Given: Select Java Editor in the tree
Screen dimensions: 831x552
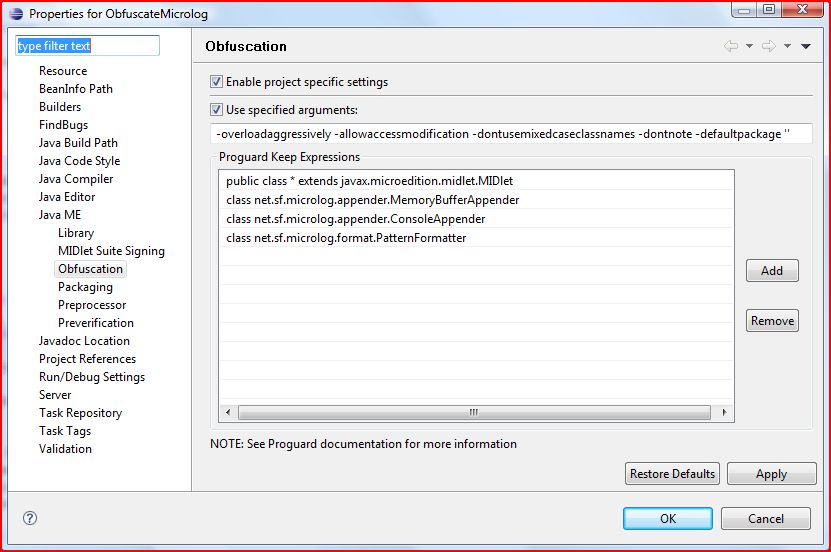Looking at the screenshot, I should coord(67,197).
